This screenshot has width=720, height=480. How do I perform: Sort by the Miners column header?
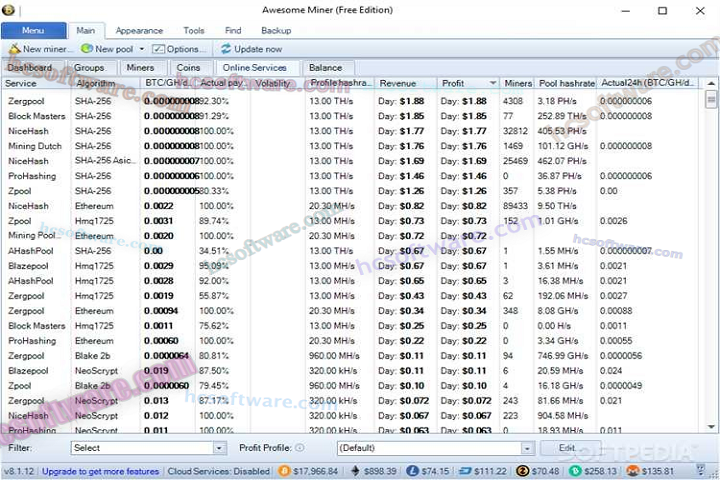[518, 83]
